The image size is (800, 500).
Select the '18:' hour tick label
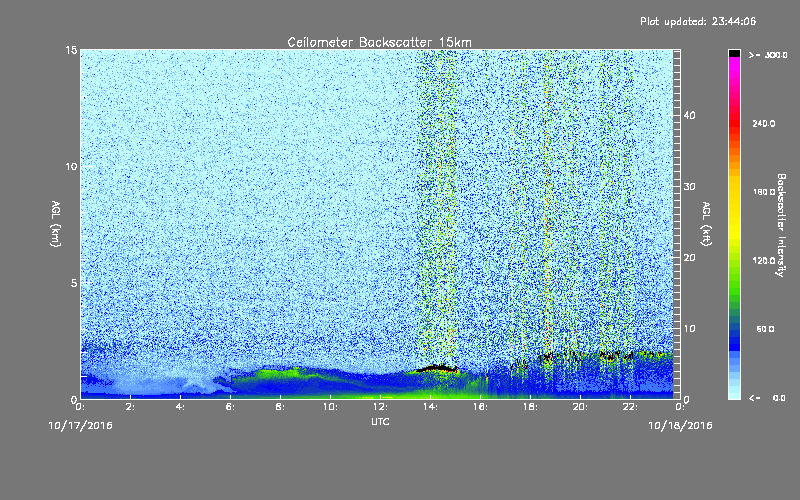pyautogui.click(x=531, y=407)
